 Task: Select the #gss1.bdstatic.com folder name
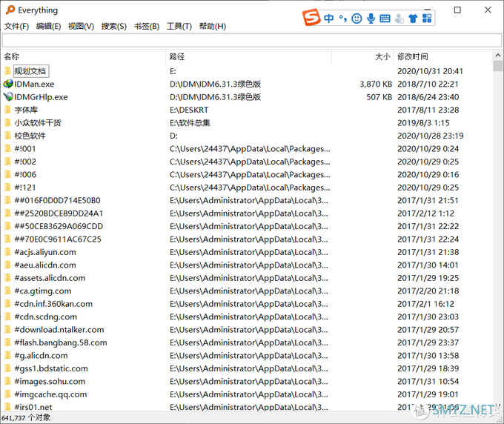pos(51,368)
